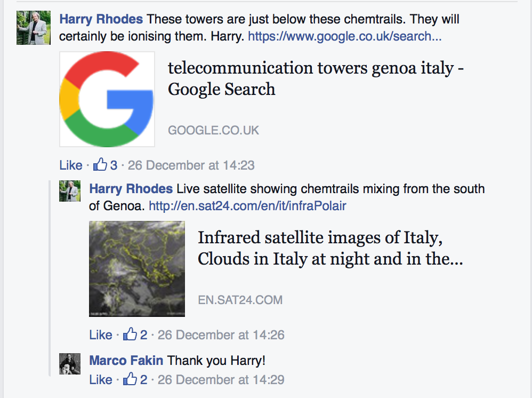
Task: Like the live satellite reply
Action: pyautogui.click(x=101, y=335)
